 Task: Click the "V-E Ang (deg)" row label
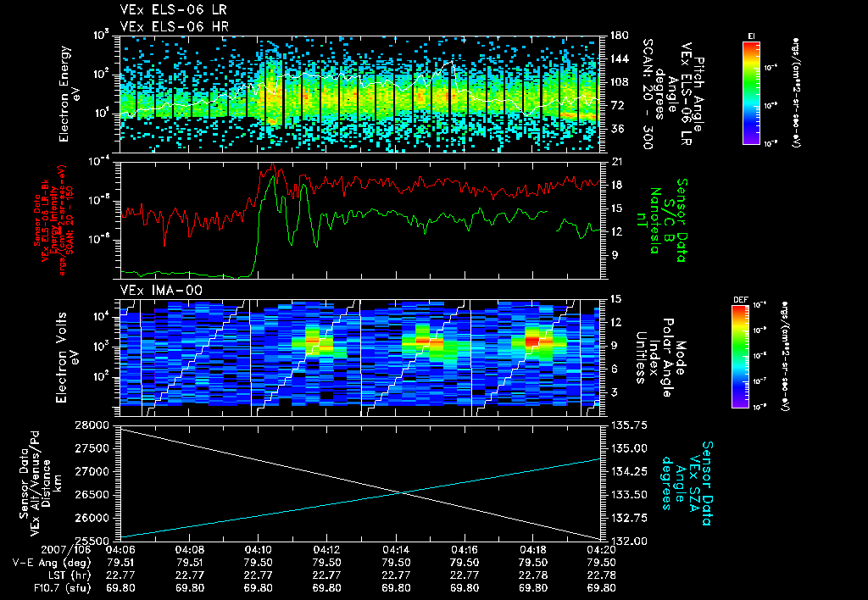pos(52,563)
